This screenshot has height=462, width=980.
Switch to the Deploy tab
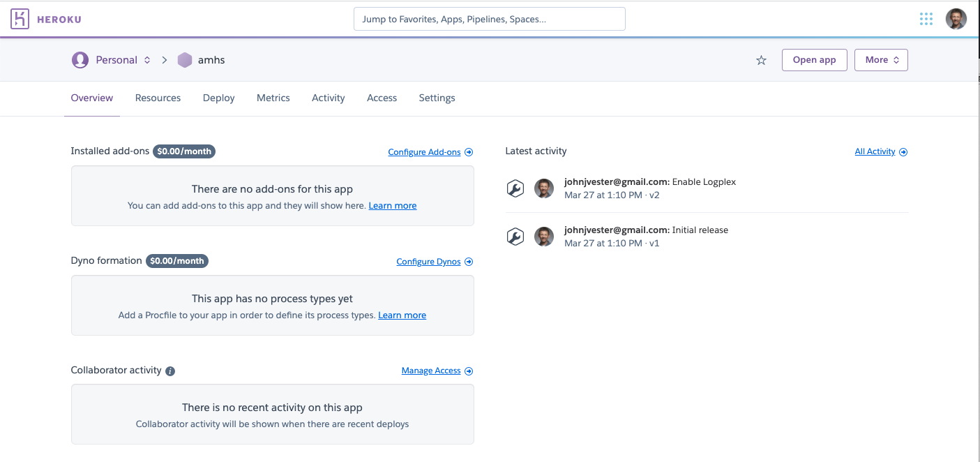tap(218, 98)
